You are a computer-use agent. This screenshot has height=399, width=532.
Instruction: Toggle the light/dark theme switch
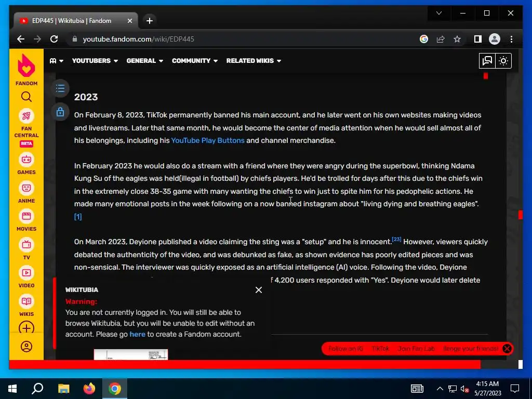coord(503,61)
